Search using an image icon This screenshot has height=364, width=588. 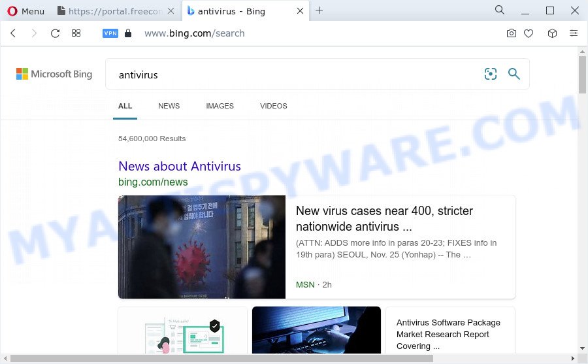pyautogui.click(x=491, y=74)
